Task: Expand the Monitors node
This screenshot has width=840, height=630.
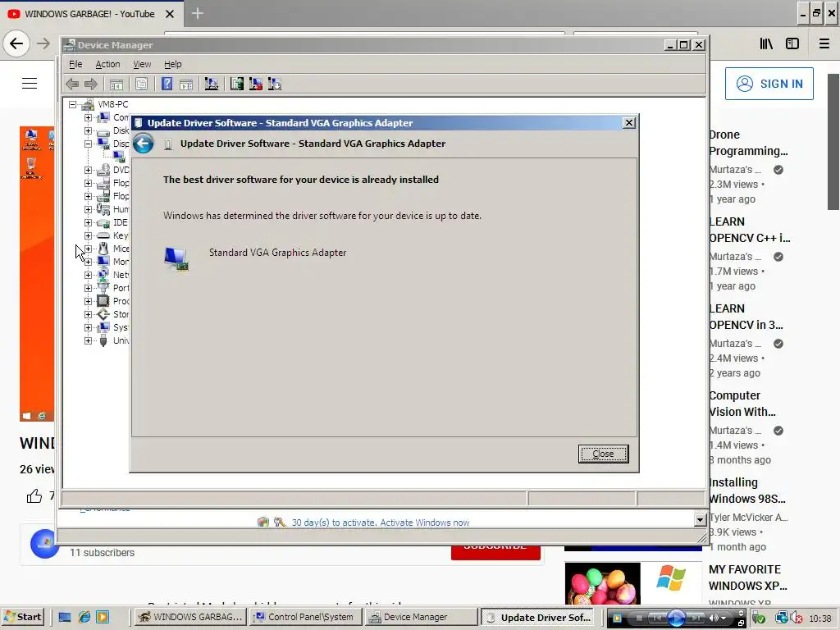Action: point(88,262)
